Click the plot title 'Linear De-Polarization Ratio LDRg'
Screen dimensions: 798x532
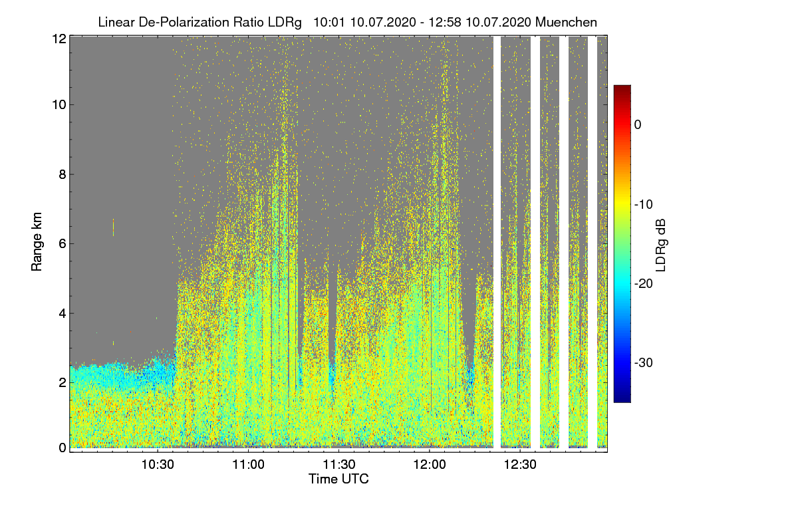[199, 22]
